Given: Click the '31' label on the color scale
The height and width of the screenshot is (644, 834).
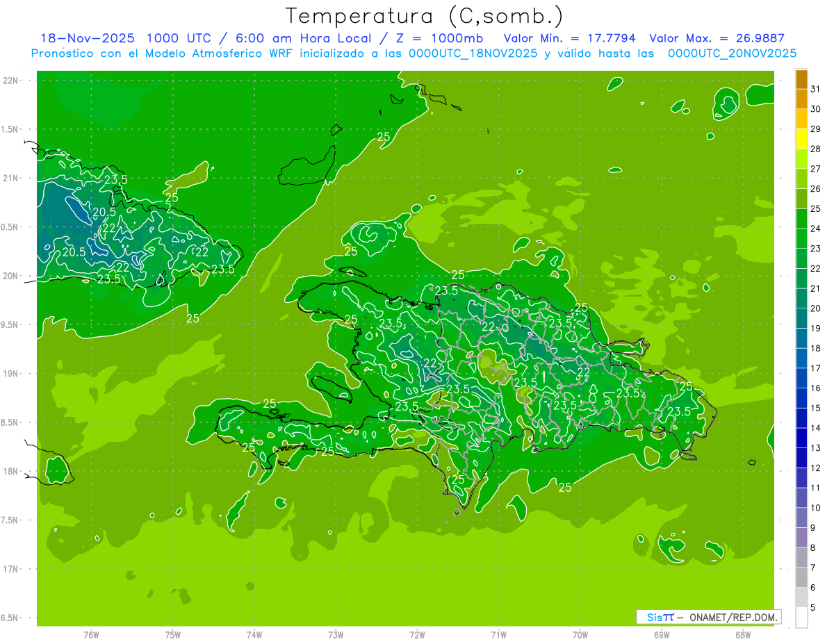Looking at the screenshot, I should tap(816, 89).
